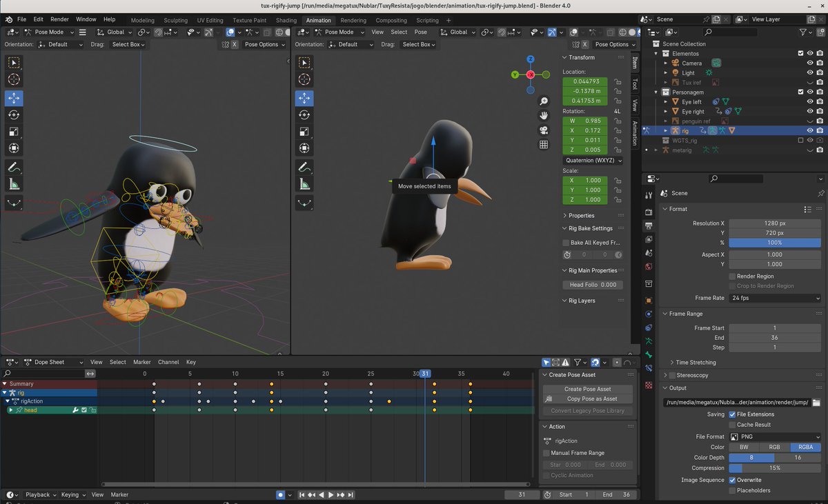Jump to the animation start frame
Viewport: 828px width, 504px height.
(x=302, y=494)
